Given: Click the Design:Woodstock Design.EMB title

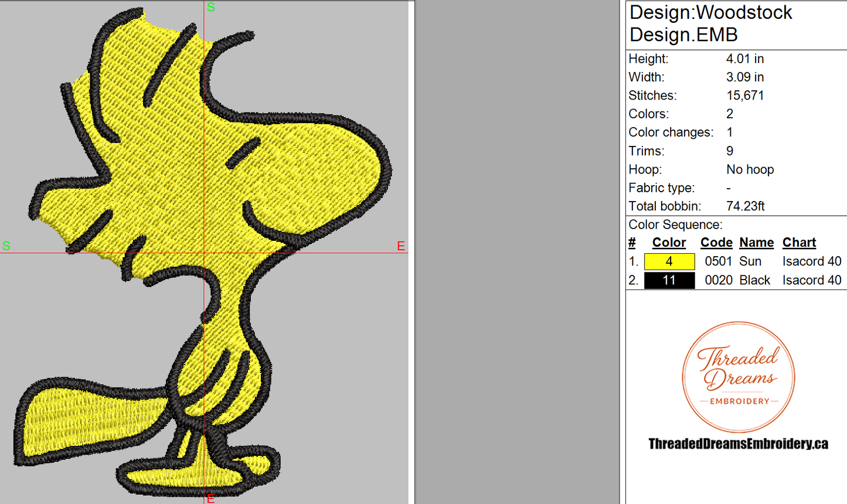Looking at the screenshot, I should [x=710, y=23].
